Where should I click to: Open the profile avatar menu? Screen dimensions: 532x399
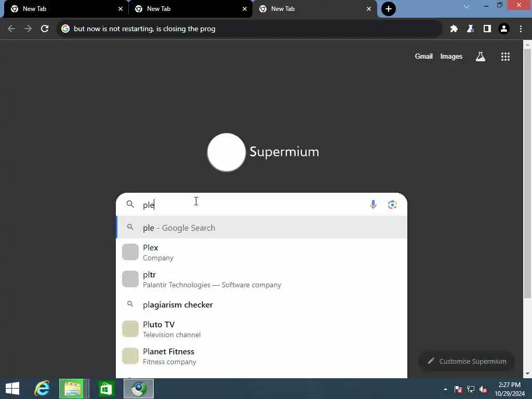[x=504, y=29]
